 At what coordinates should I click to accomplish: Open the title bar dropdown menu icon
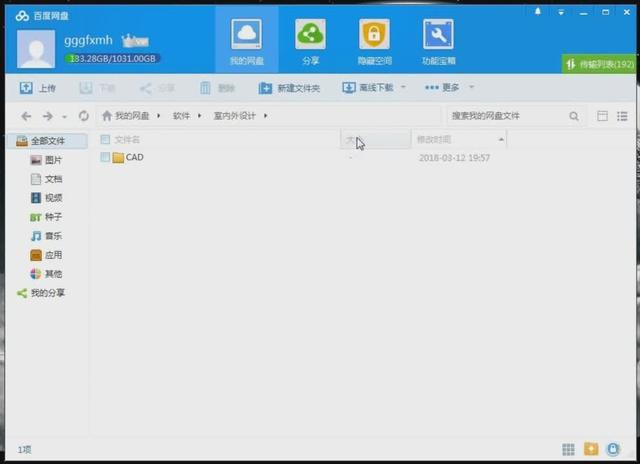[x=561, y=12]
